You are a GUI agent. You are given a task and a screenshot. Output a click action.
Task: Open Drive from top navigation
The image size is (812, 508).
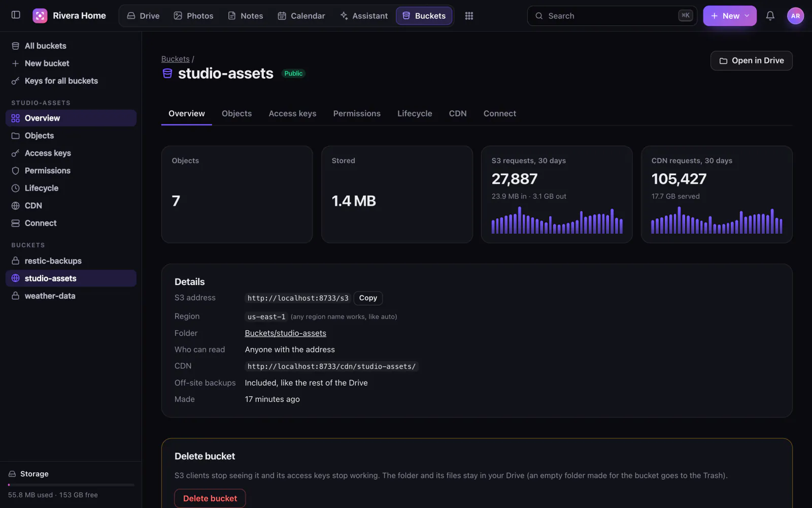(143, 16)
